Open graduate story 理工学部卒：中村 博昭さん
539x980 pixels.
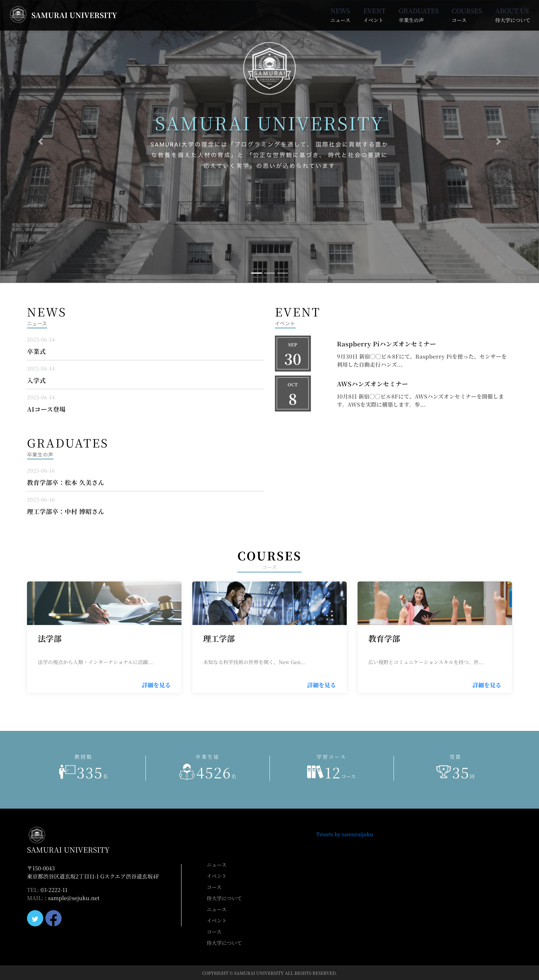(65, 511)
